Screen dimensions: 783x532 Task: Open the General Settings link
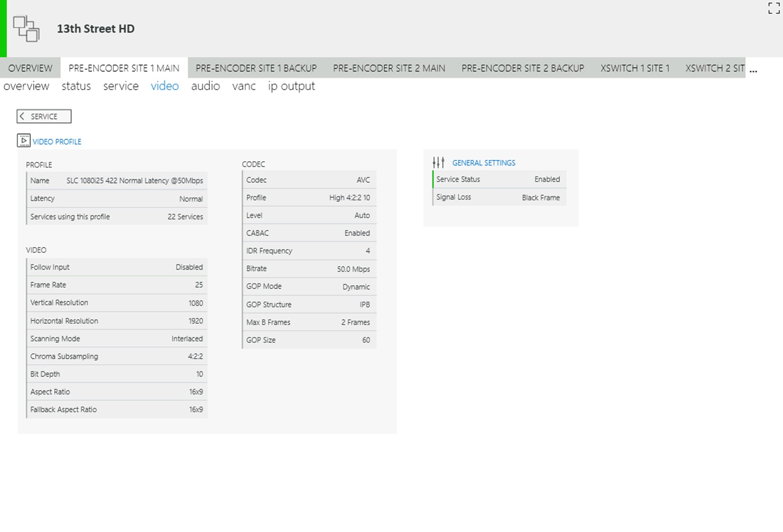pyautogui.click(x=484, y=163)
